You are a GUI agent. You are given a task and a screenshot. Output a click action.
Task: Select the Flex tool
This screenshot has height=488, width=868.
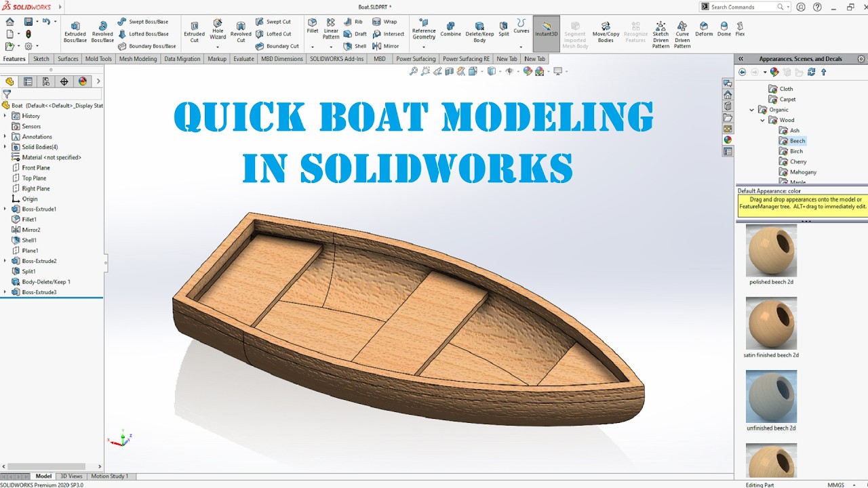coord(740,28)
